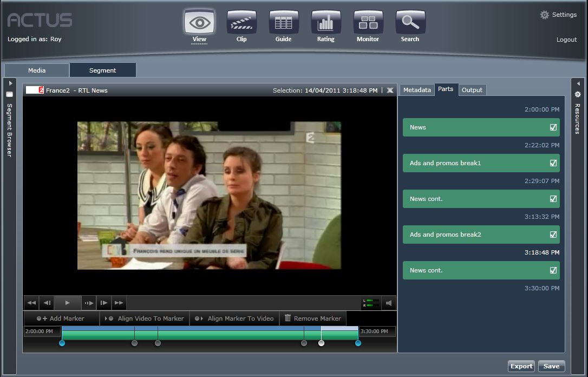The image size is (588, 377).
Task: Click the 3:13:32 PM timestamp
Action: tap(542, 217)
